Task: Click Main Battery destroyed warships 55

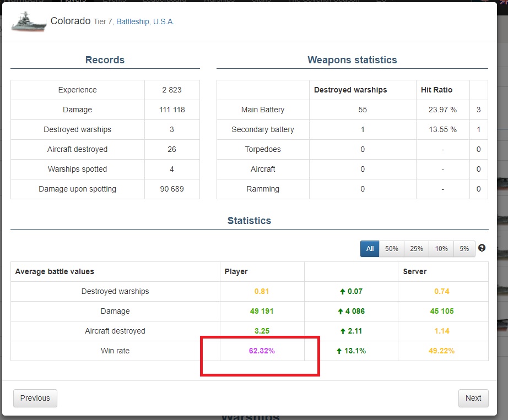Action: tap(363, 110)
